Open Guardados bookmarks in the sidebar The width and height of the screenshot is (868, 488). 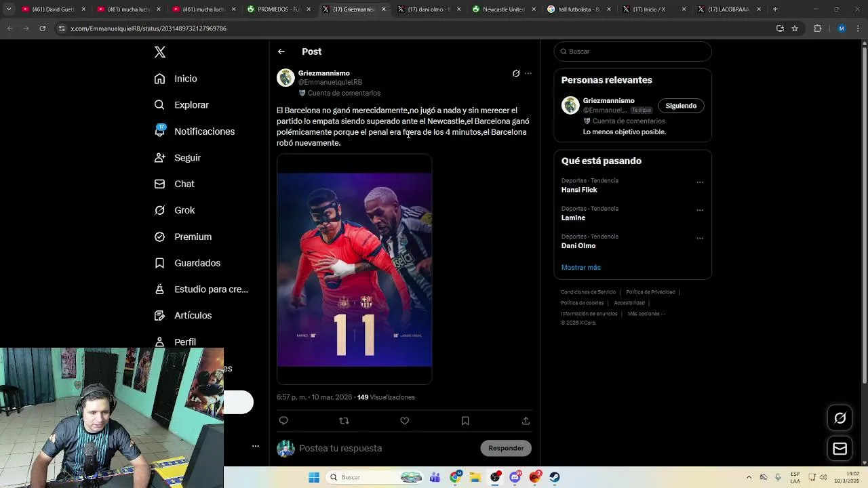(187, 263)
